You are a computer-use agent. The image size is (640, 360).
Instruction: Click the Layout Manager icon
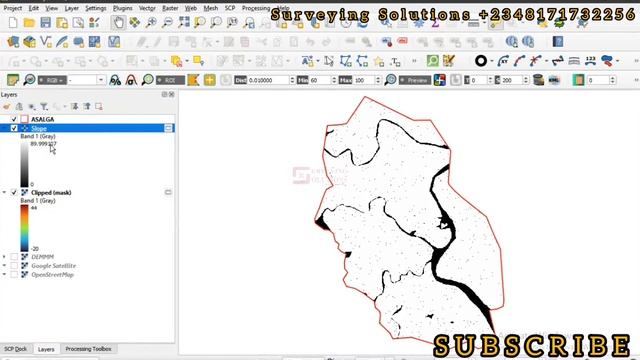point(78,22)
